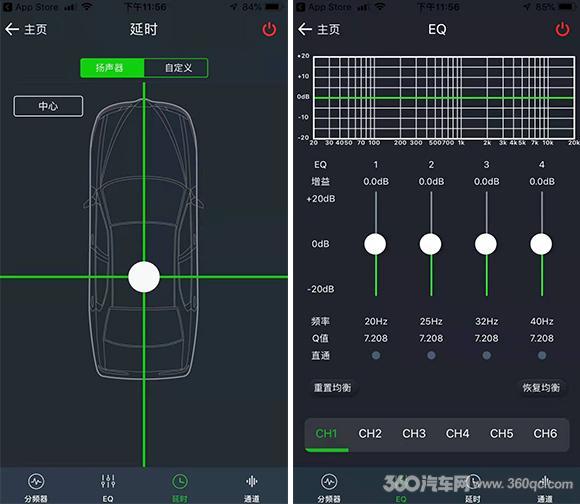
Task: Toggle 直通 bypass dot for band 1
Action: (x=376, y=355)
